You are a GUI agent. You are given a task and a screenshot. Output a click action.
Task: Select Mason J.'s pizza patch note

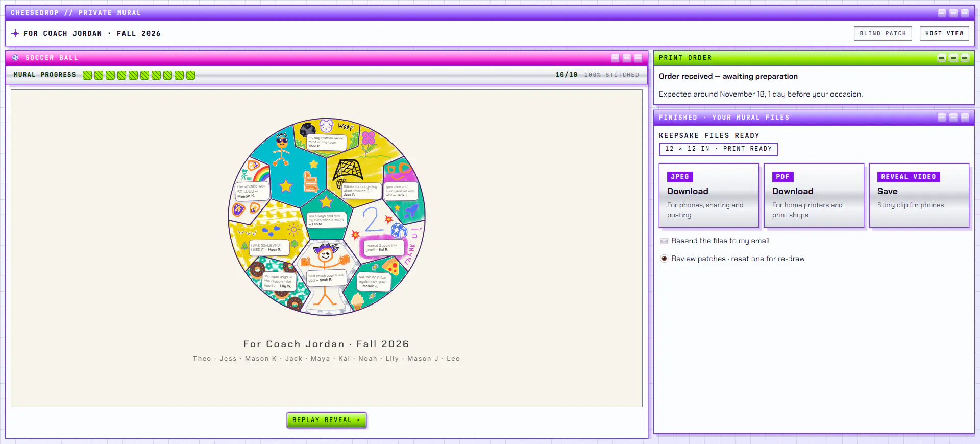click(x=374, y=282)
